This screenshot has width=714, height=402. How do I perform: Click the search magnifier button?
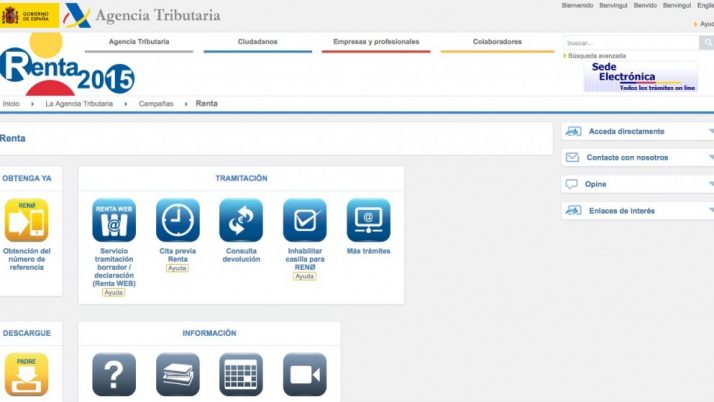(x=707, y=43)
